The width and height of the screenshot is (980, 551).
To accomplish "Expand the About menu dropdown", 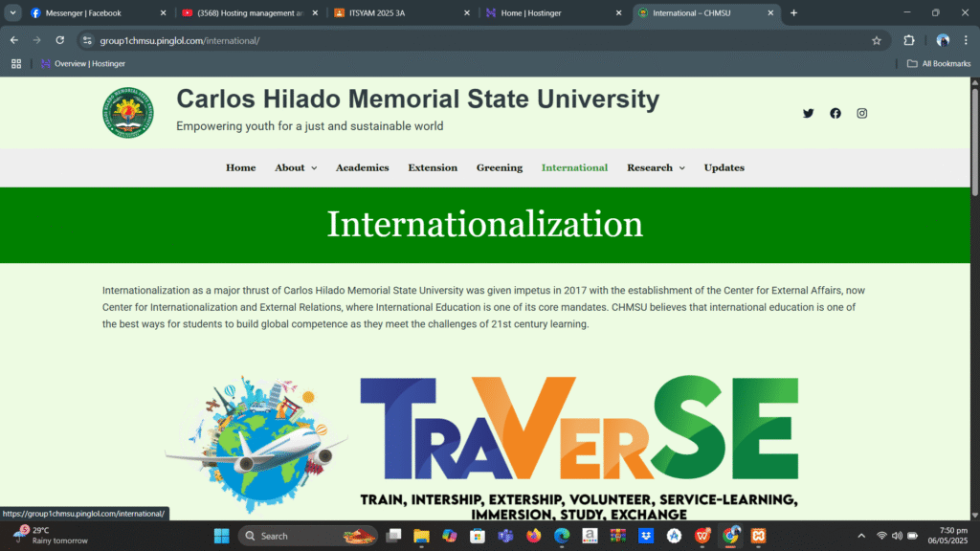I will coord(296,167).
